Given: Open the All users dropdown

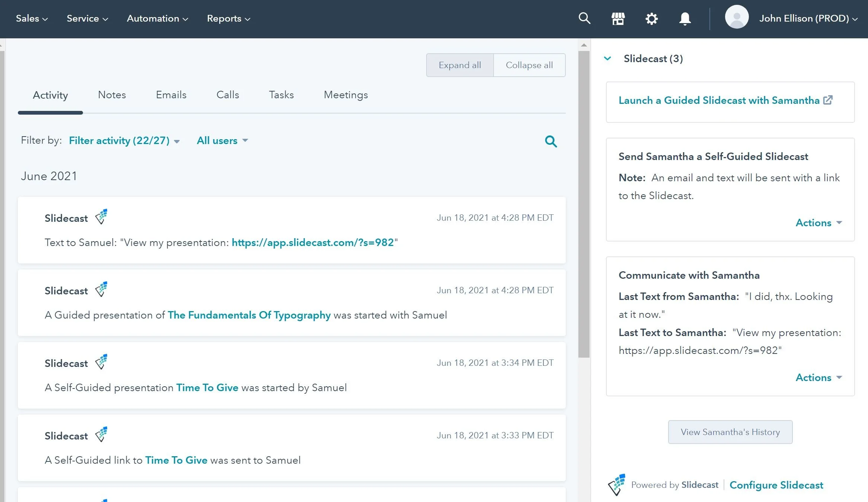Looking at the screenshot, I should (222, 141).
